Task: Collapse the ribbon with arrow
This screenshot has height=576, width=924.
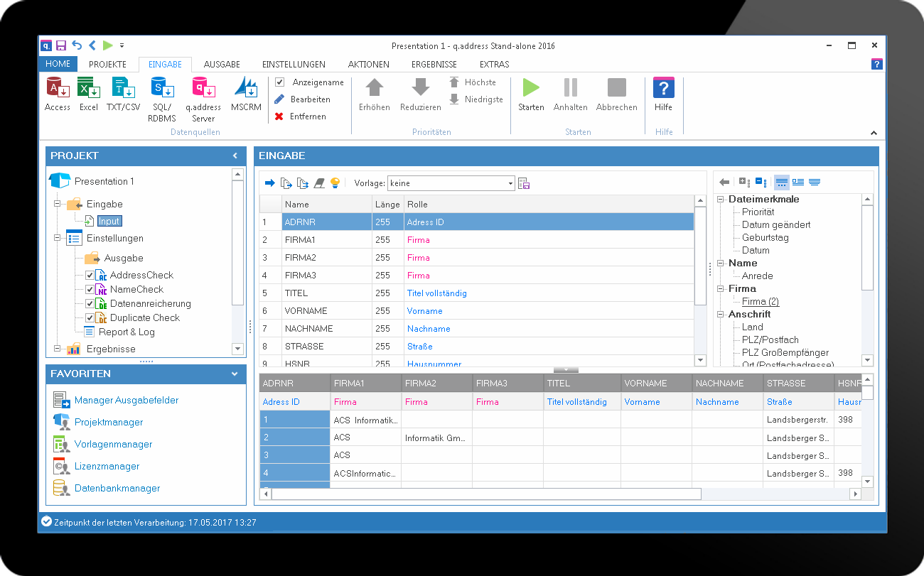Action: (874, 133)
